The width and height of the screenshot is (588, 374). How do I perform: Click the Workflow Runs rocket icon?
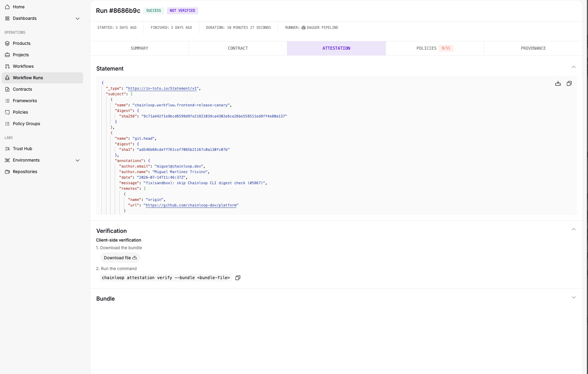pos(7,78)
